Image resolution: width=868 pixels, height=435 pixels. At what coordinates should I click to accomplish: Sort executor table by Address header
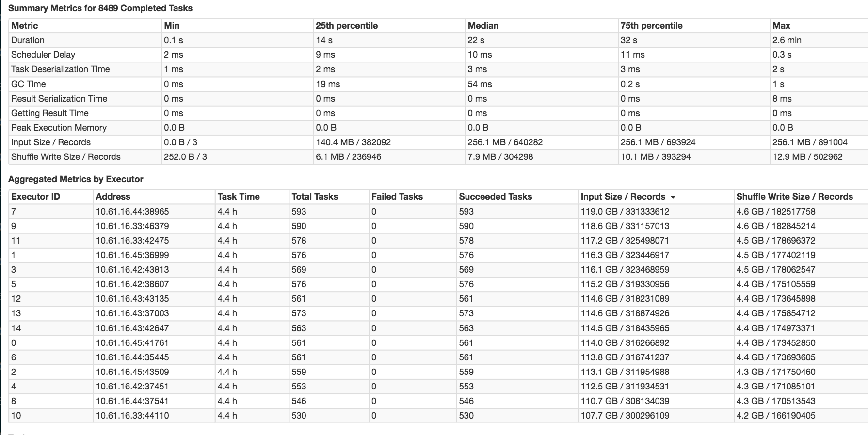[x=113, y=197]
